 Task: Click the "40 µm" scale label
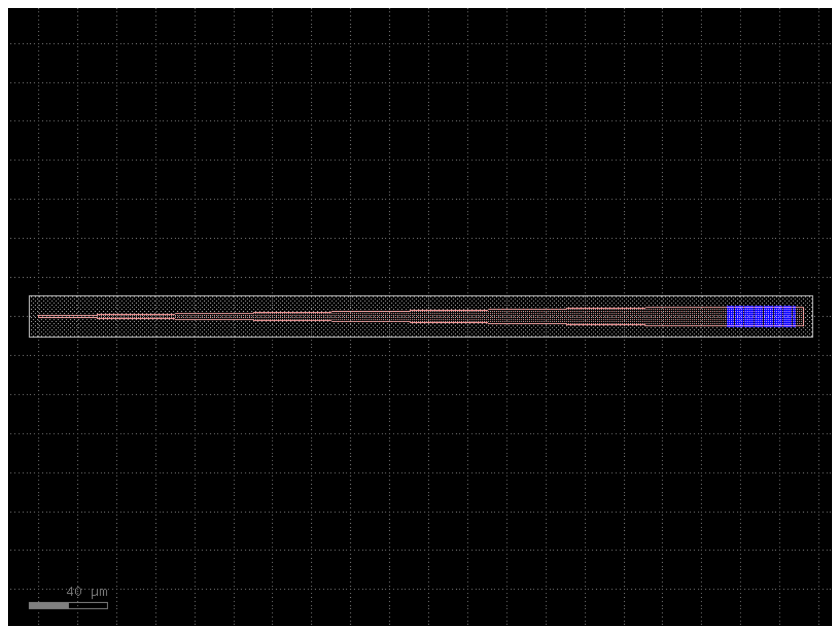tap(87, 592)
